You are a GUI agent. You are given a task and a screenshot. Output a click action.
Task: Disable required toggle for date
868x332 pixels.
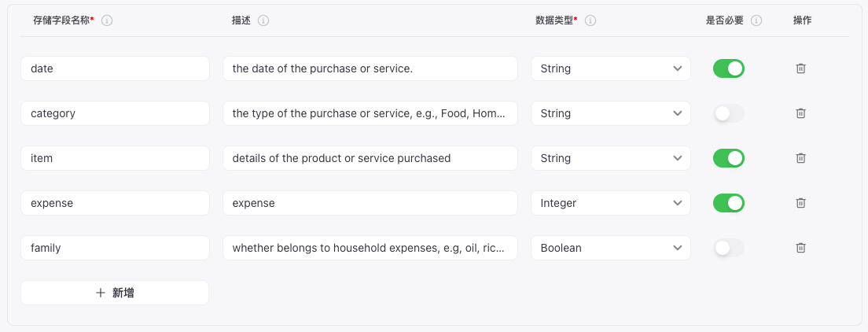coord(729,68)
